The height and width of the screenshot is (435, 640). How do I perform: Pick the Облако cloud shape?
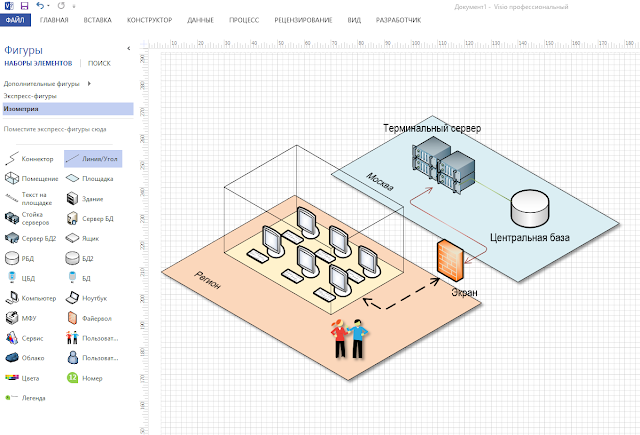point(25,358)
